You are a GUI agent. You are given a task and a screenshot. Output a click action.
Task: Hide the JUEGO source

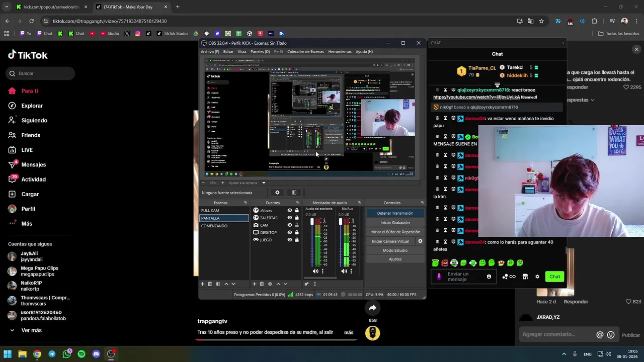(289, 240)
